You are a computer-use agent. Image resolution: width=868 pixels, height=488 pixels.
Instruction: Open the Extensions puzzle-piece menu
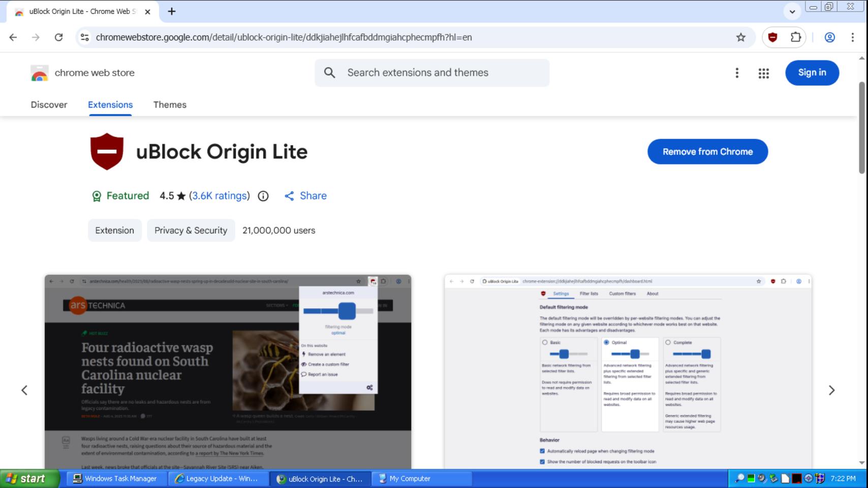coord(795,37)
